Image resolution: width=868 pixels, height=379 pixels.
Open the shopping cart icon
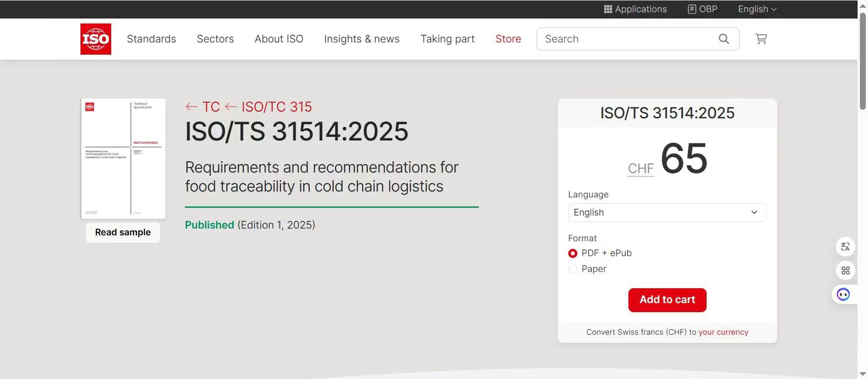[761, 39]
